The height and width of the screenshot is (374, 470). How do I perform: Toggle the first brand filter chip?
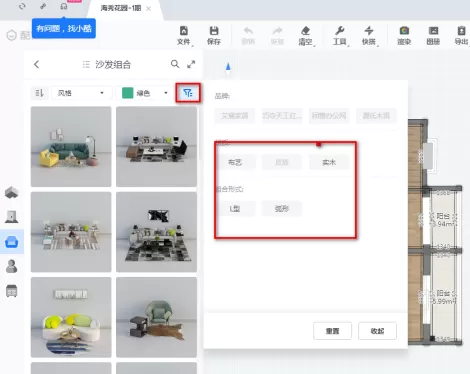tap(235, 116)
